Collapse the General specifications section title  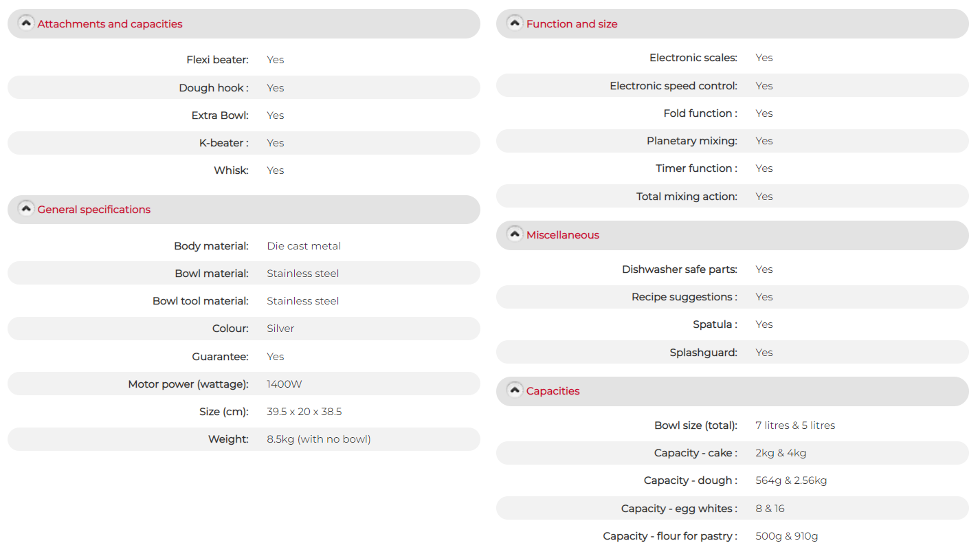coord(94,210)
